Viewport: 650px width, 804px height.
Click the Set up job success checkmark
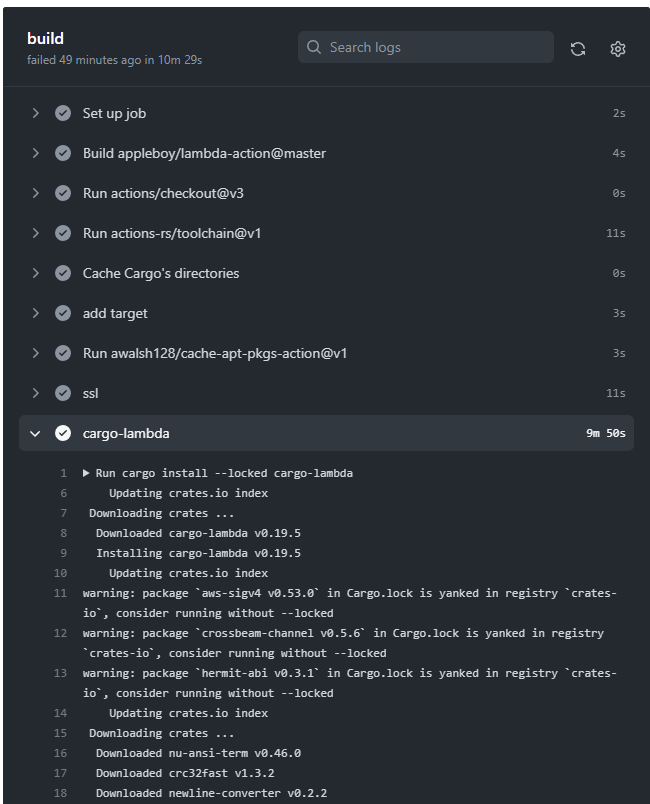tap(63, 113)
